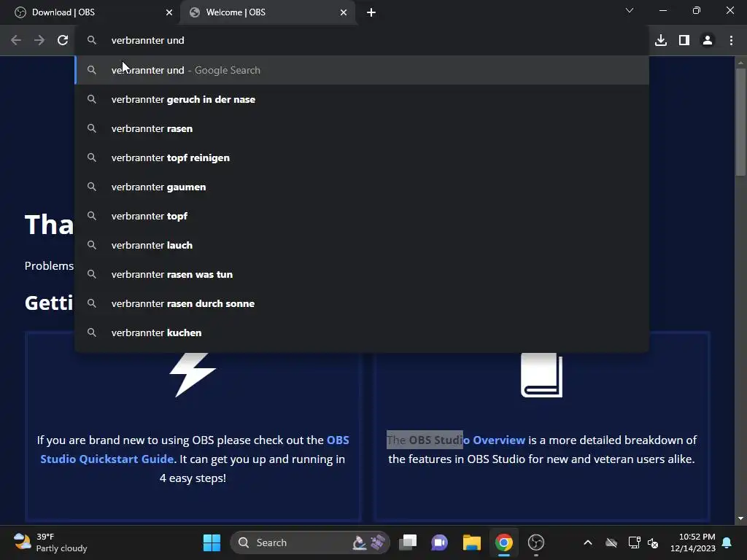Image resolution: width=747 pixels, height=560 pixels.
Task: Choose the 'verbrannter lauch' suggestion
Action: tap(362, 245)
